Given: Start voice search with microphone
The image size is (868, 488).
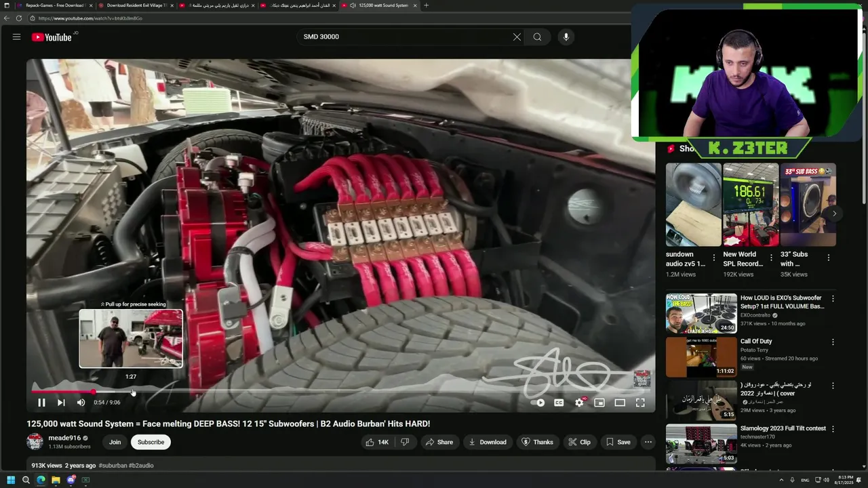Looking at the screenshot, I should [566, 37].
